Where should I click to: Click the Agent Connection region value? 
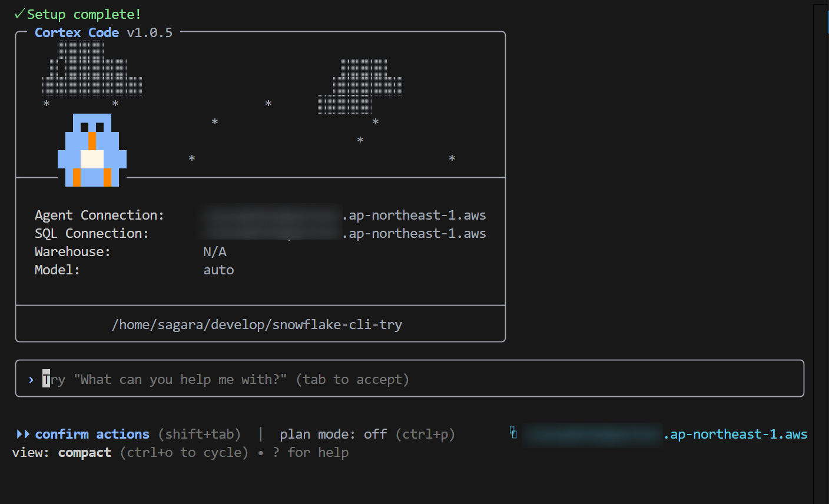click(414, 215)
